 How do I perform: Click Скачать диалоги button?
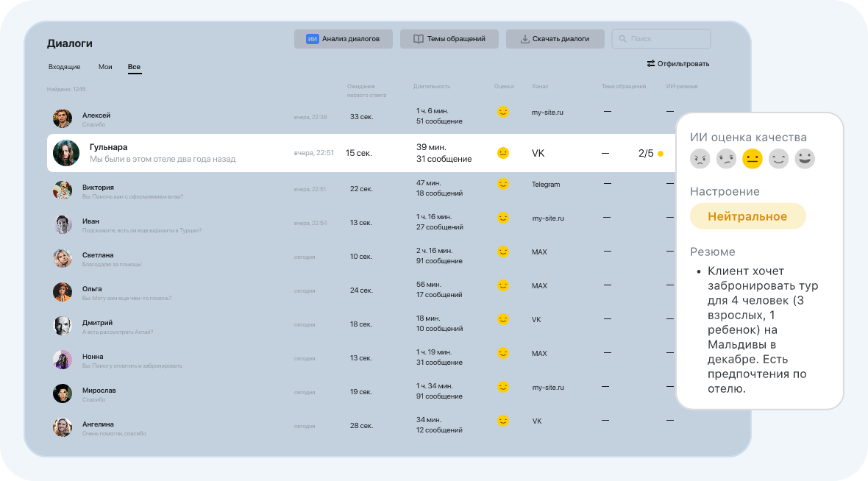coord(555,39)
